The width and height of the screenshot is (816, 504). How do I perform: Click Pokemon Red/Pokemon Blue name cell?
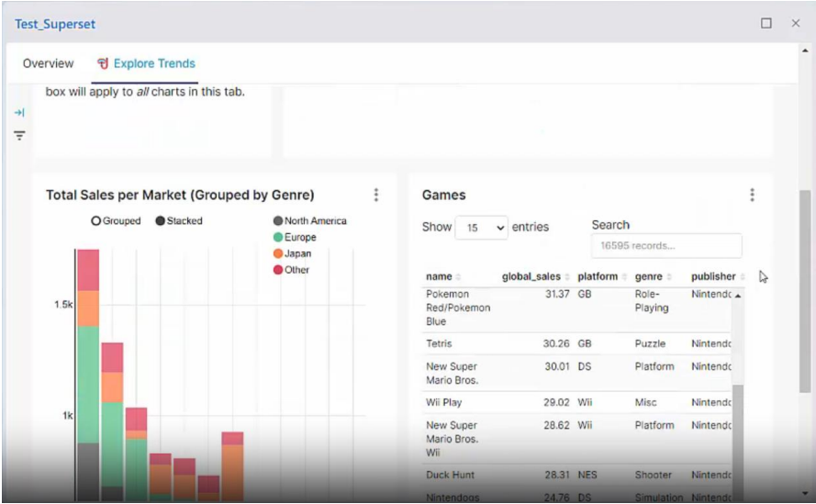(x=458, y=308)
